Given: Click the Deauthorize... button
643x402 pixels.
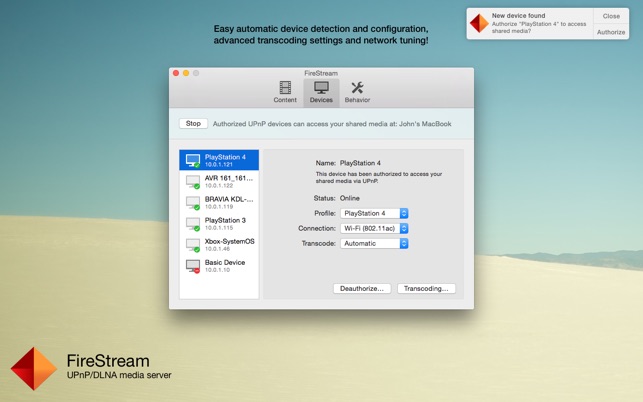Looking at the screenshot, I should coord(361,288).
